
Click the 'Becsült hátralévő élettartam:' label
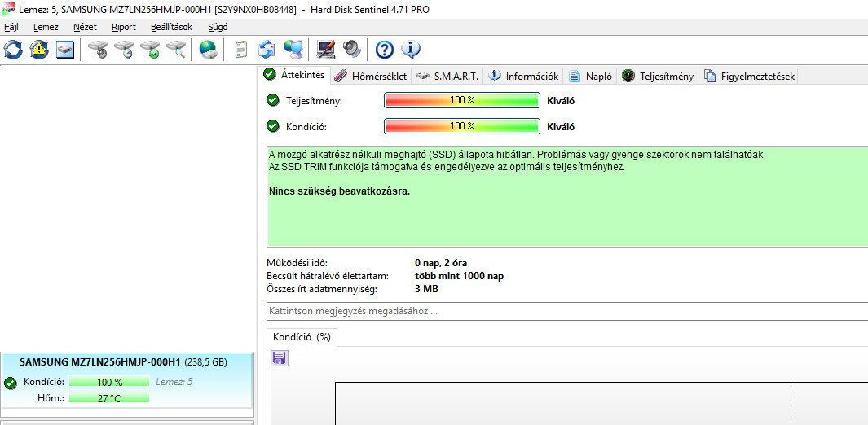[x=327, y=276]
